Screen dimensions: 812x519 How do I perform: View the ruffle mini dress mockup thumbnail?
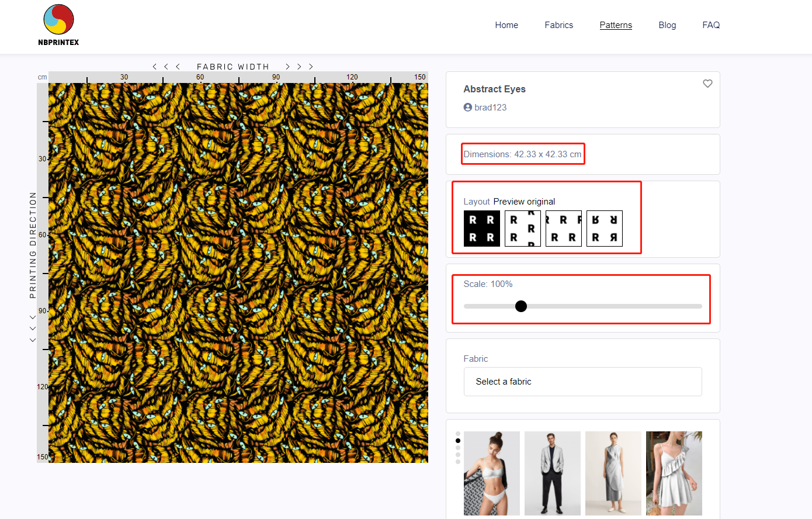[674, 473]
